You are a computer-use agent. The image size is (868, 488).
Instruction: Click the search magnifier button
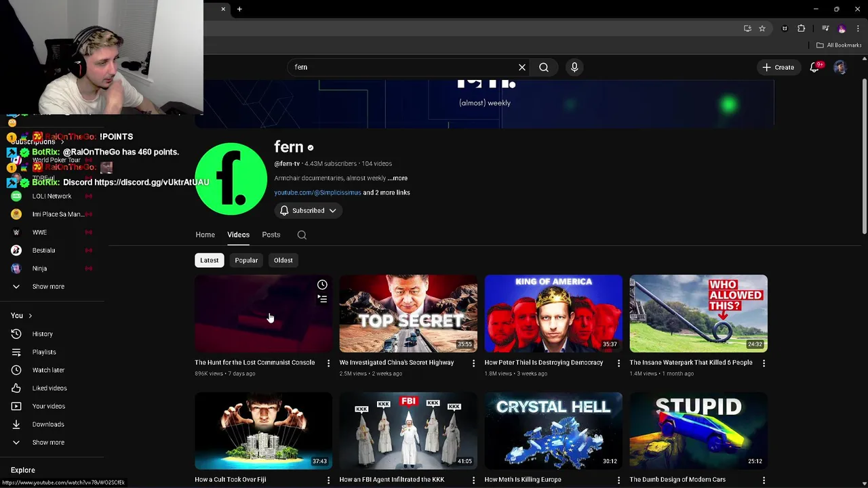click(544, 67)
